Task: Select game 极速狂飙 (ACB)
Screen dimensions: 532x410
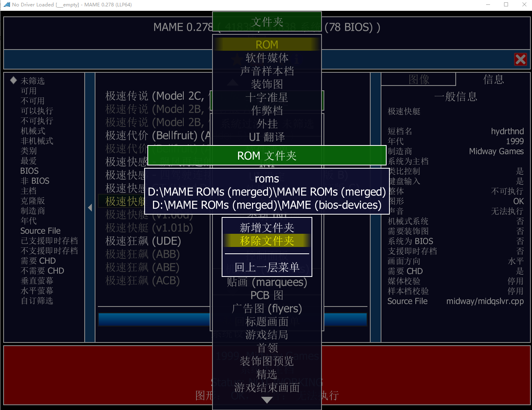Action: click(142, 281)
